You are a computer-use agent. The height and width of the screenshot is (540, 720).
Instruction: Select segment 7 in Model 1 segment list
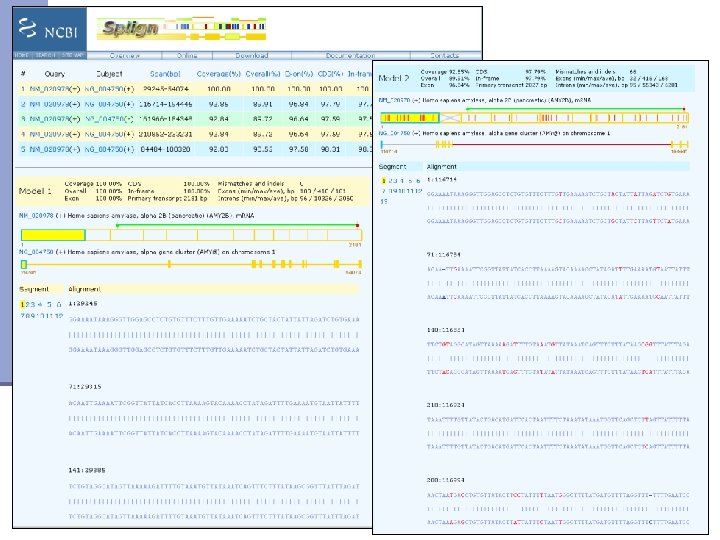(x=22, y=316)
